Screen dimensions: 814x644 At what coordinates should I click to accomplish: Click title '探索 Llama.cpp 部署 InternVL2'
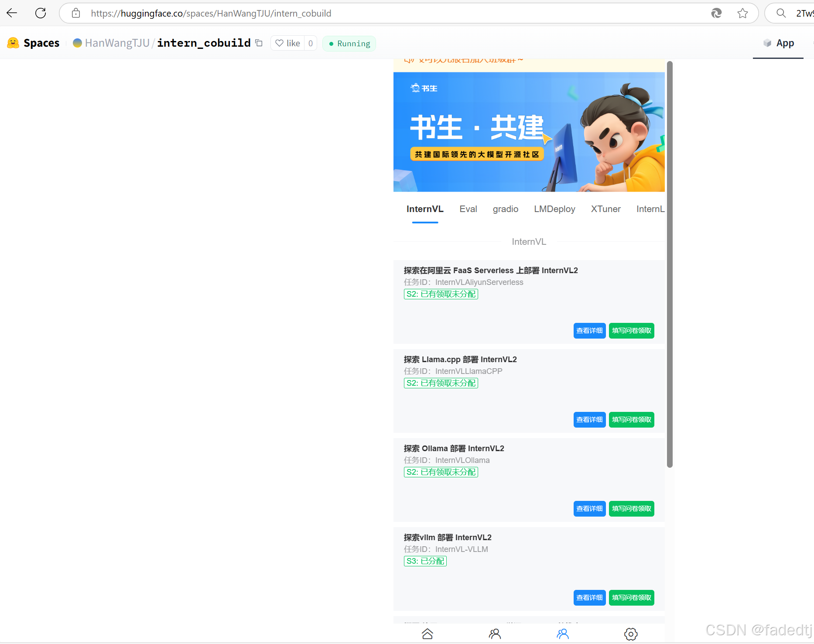tap(460, 360)
